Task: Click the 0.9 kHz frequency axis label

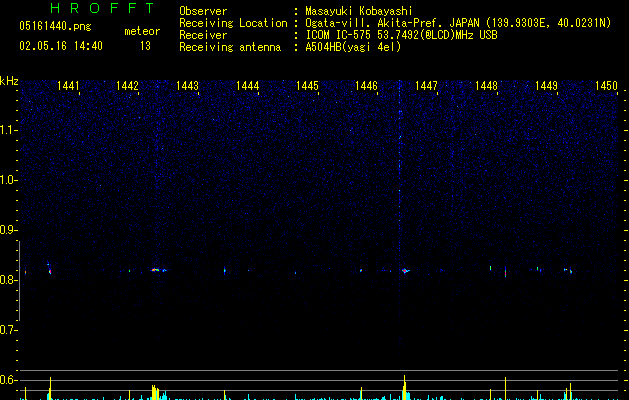Action: [x=8, y=230]
